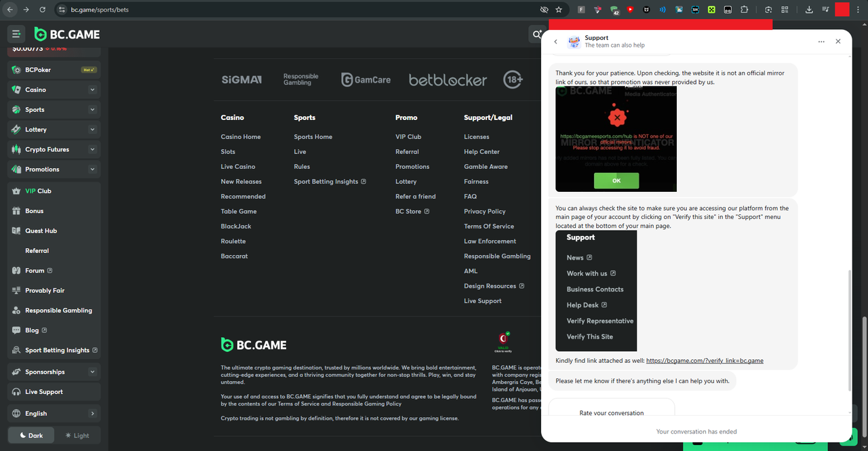
Task: Open the Design Resources footer link
Action: pyautogui.click(x=494, y=286)
